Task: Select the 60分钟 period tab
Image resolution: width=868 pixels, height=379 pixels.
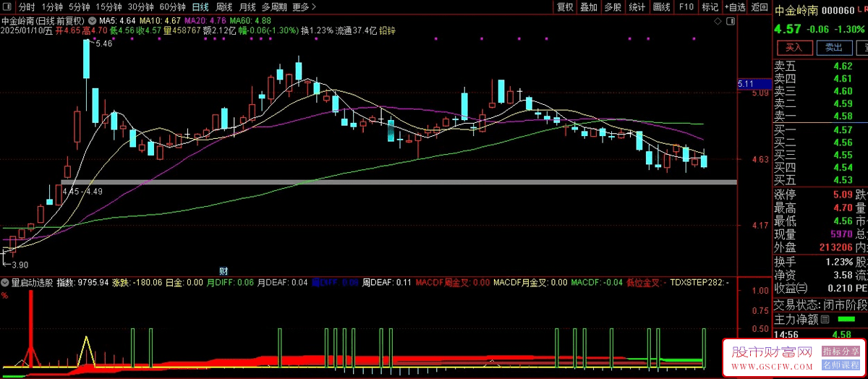Action: [x=172, y=7]
